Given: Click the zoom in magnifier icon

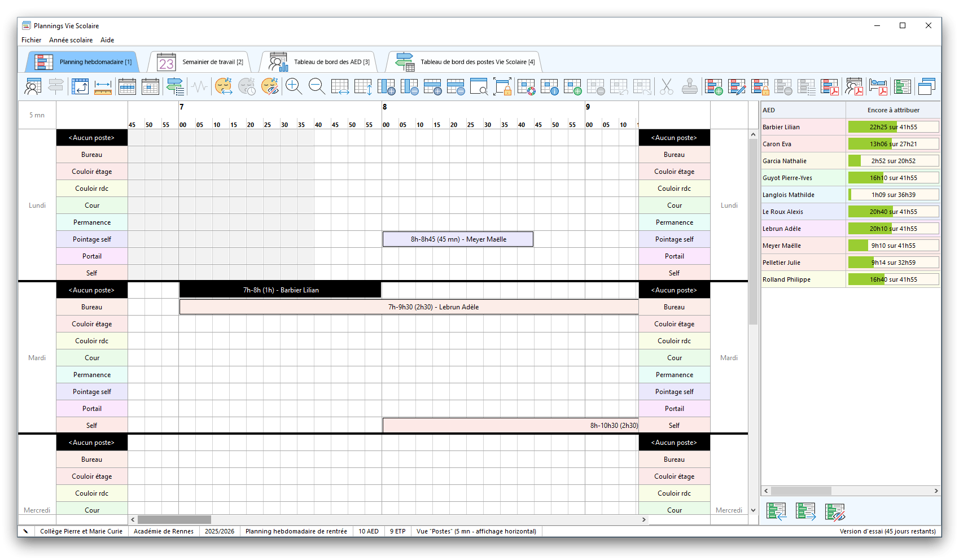Looking at the screenshot, I should click(294, 86).
